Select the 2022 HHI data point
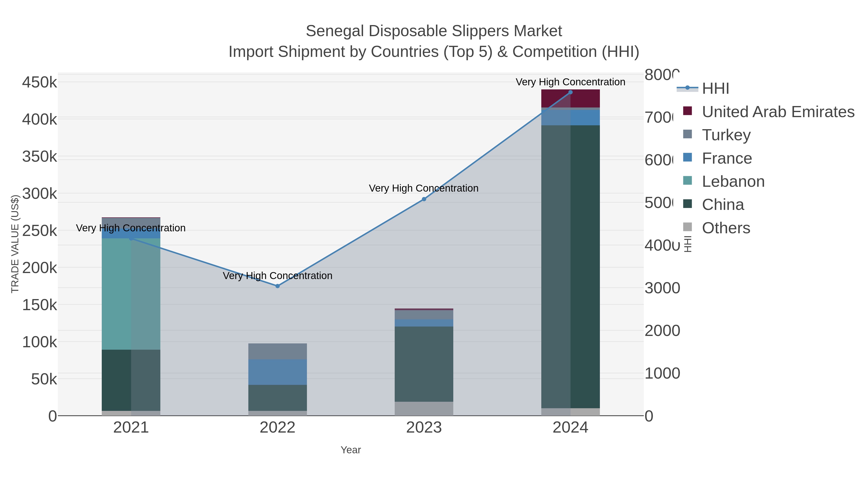Image resolution: width=868 pixels, height=488 pixels. tap(278, 286)
